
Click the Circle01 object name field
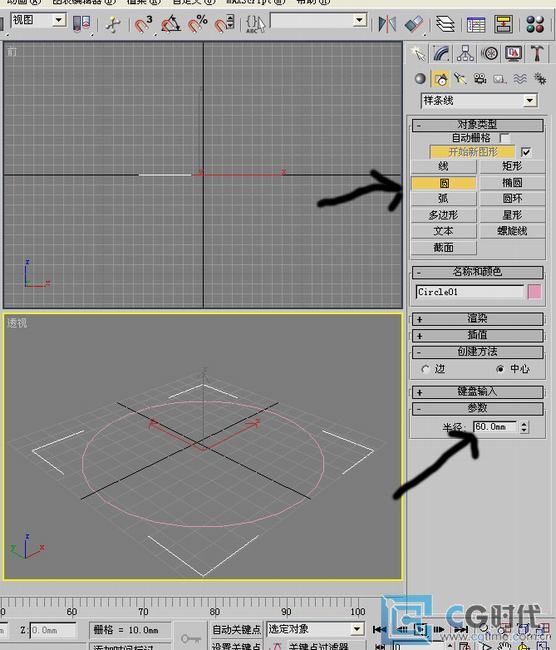point(470,292)
